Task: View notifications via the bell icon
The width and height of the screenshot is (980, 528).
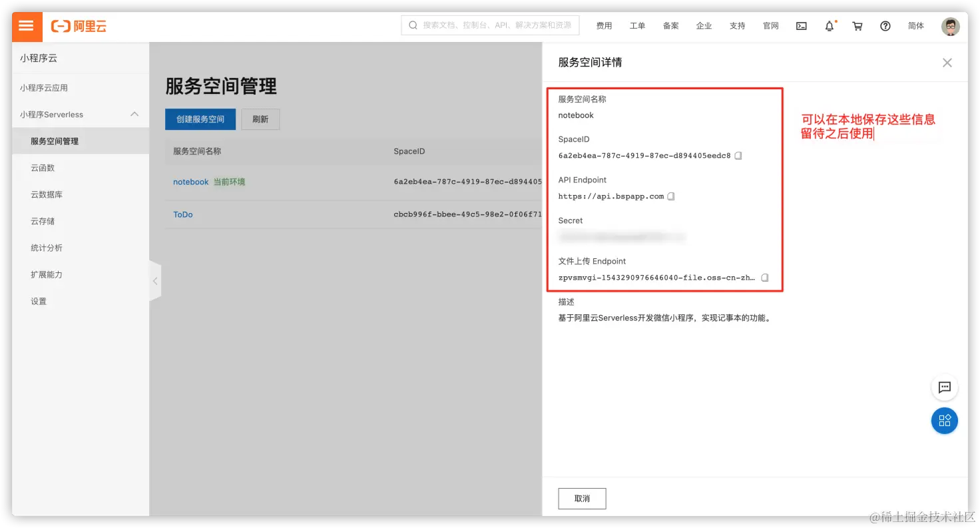Action: 830,26
